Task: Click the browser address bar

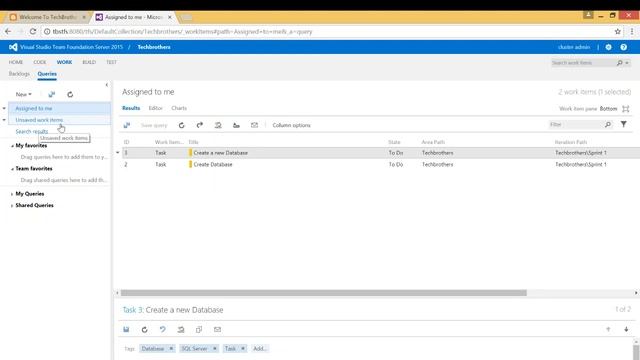Action: pos(327,31)
